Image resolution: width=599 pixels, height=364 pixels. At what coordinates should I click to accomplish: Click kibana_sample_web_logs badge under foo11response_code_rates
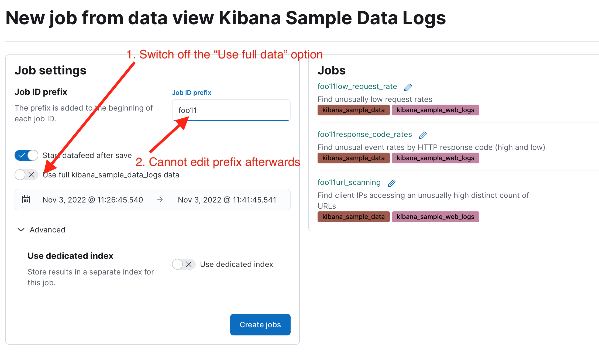pyautogui.click(x=435, y=158)
